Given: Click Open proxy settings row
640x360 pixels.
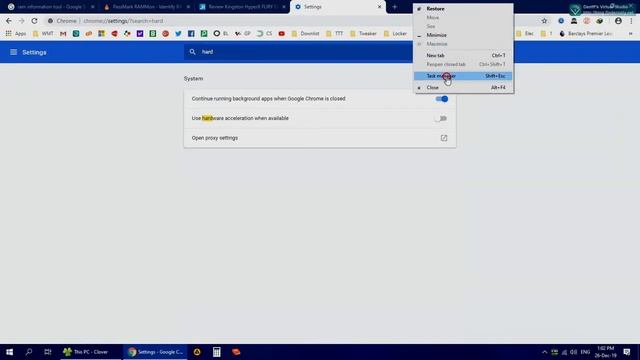Looking at the screenshot, I should (x=320, y=138).
